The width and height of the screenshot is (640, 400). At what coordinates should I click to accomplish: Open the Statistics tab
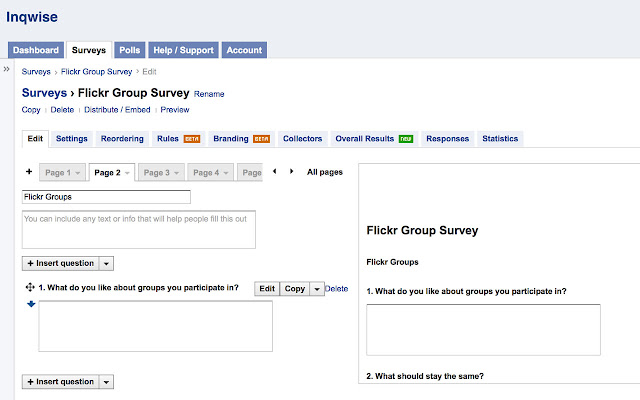coord(499,138)
